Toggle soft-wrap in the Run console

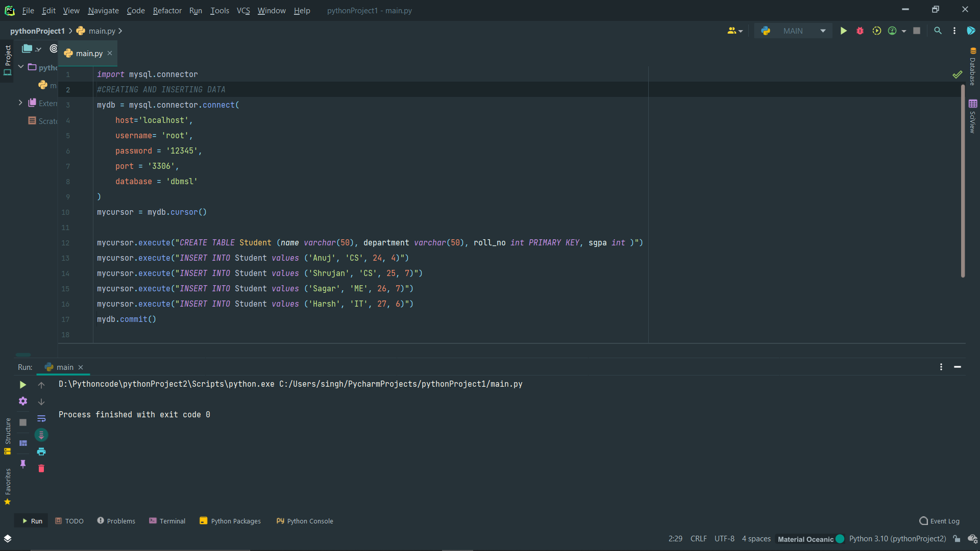(x=41, y=418)
